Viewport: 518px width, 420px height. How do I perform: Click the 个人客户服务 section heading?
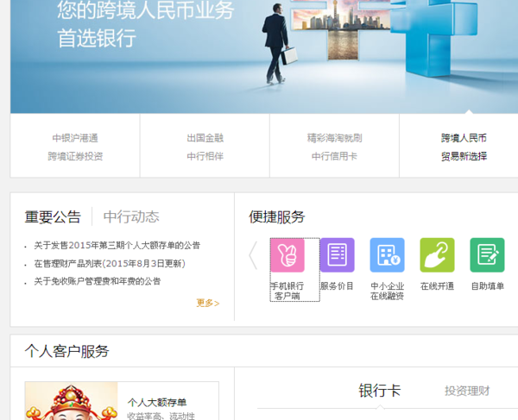pos(67,351)
